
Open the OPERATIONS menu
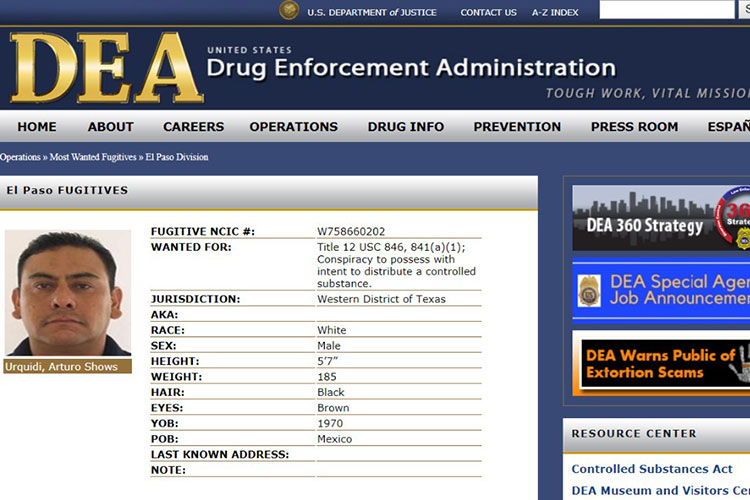pos(294,127)
